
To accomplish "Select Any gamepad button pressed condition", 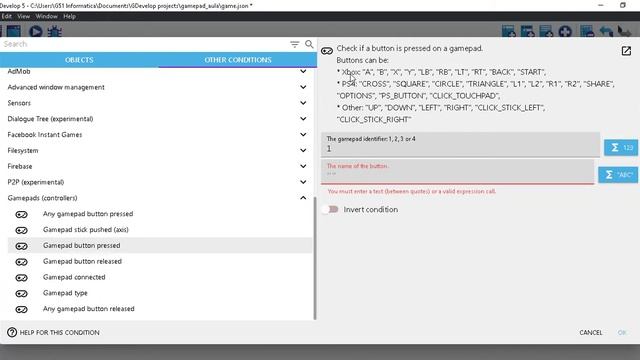I will (160, 214).
